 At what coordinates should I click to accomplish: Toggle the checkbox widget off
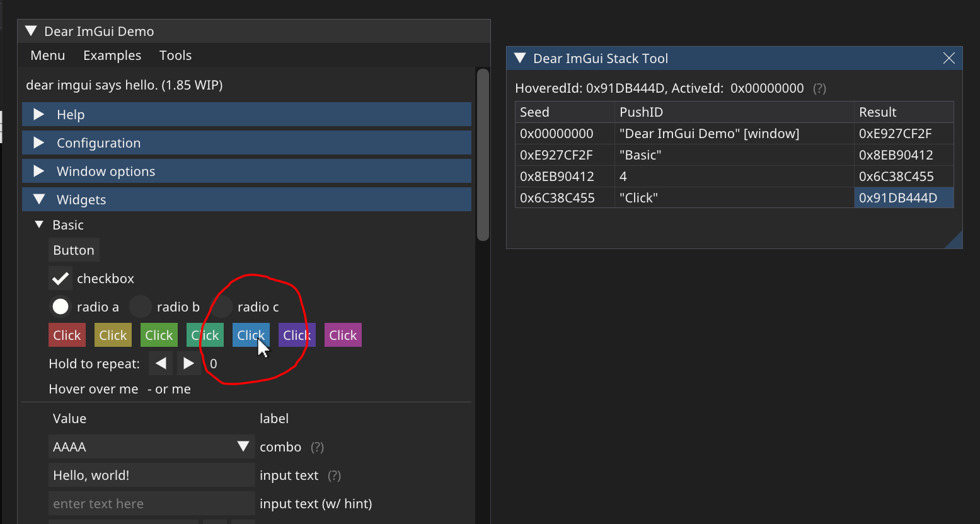coord(60,278)
